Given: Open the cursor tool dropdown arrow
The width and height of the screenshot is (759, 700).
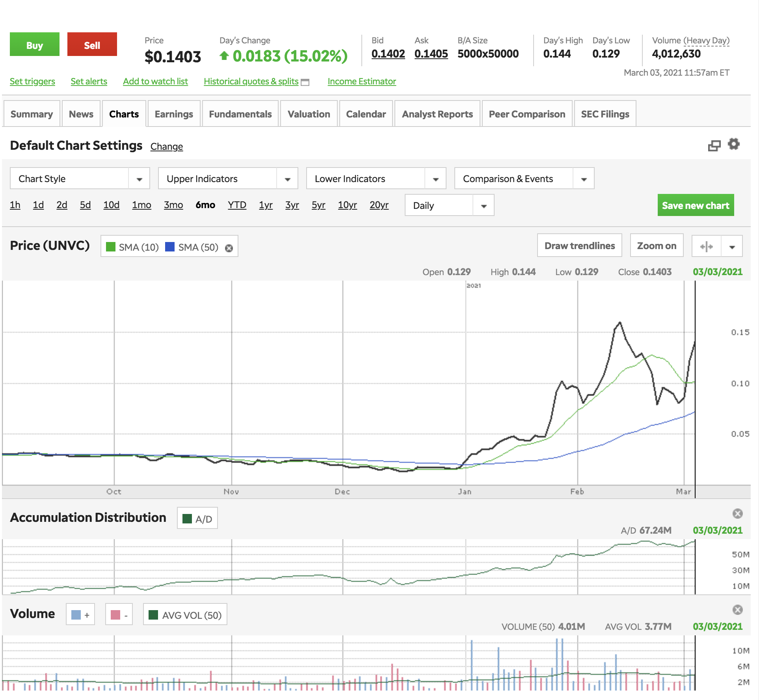Looking at the screenshot, I should click(x=732, y=247).
